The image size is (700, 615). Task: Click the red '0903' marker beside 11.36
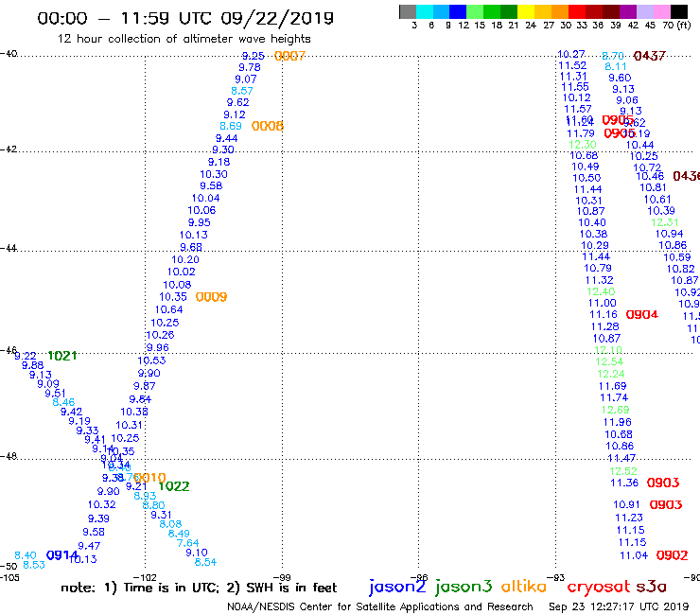[663, 483]
